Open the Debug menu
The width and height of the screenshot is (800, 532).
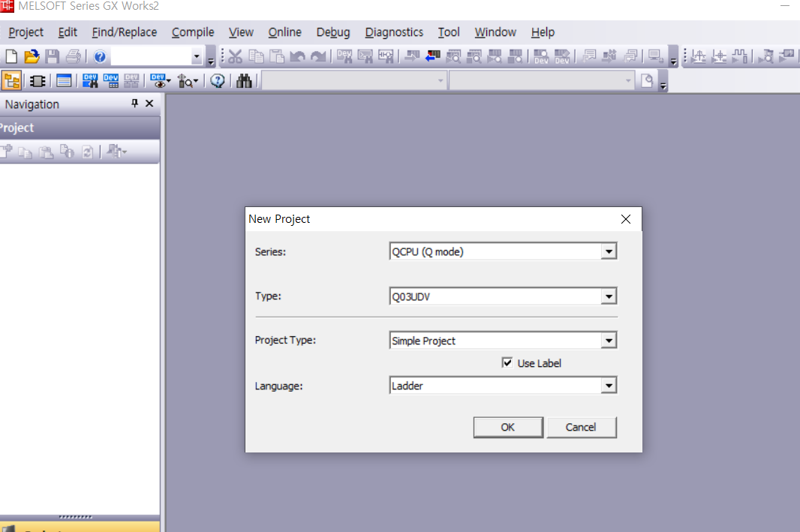(x=333, y=32)
